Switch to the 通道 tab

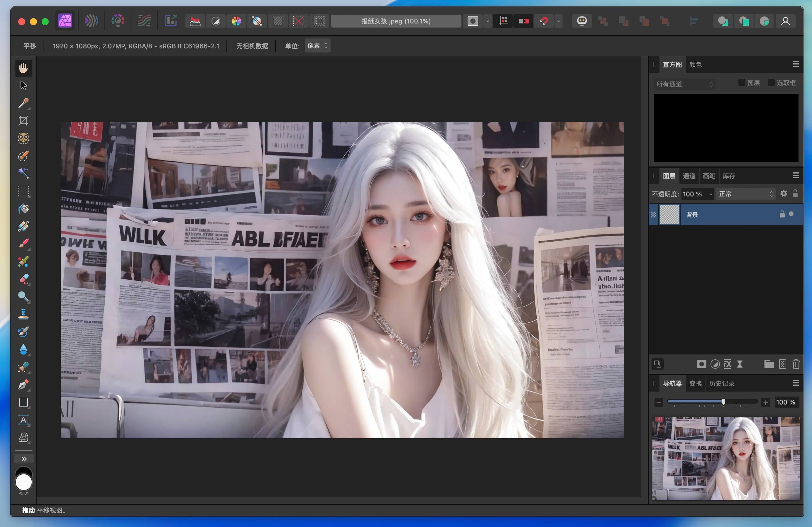tap(689, 176)
